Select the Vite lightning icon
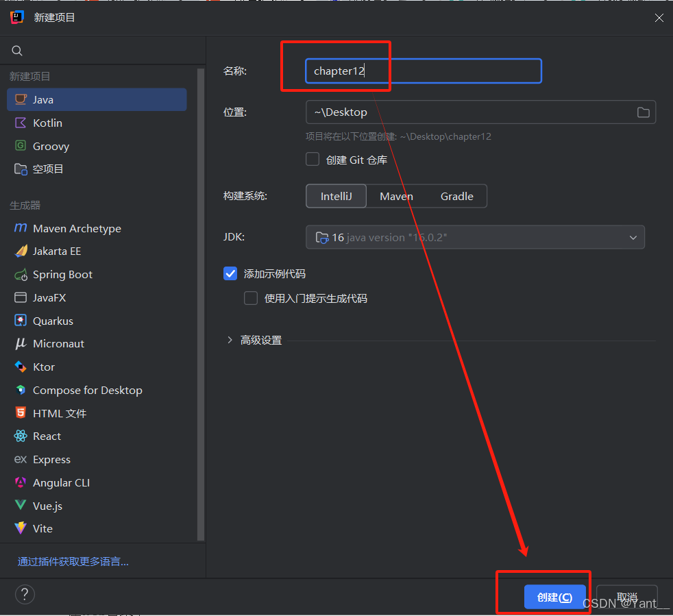Viewport: 673px width, 616px height. 21,528
